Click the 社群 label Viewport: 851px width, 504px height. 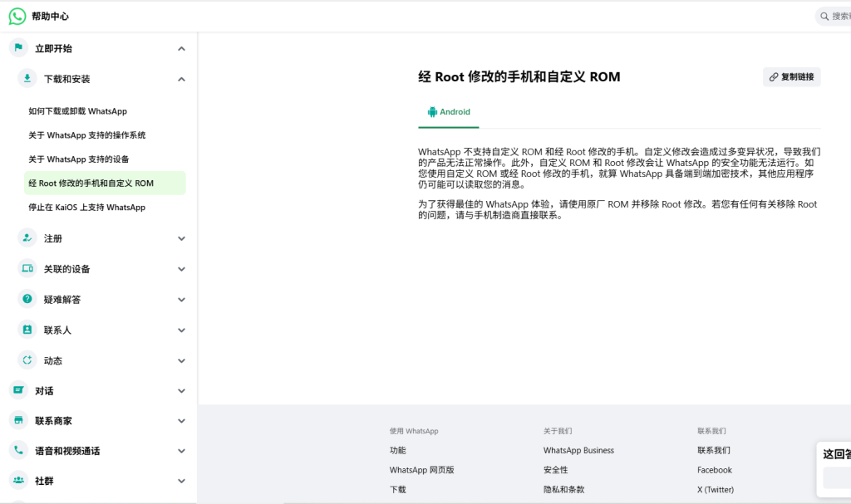click(44, 482)
